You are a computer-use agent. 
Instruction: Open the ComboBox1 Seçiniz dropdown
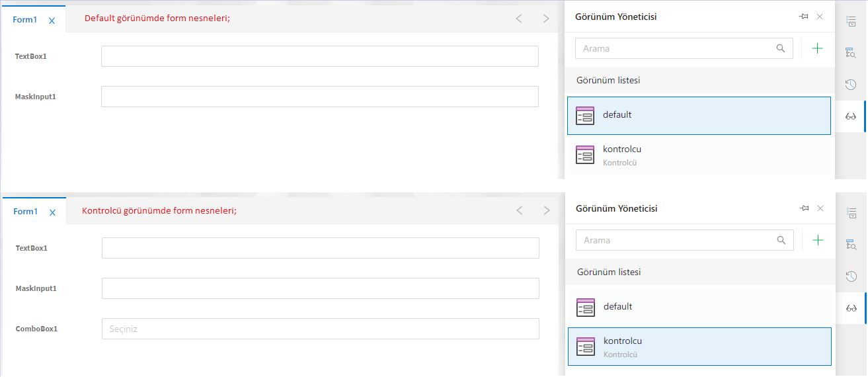coord(320,329)
